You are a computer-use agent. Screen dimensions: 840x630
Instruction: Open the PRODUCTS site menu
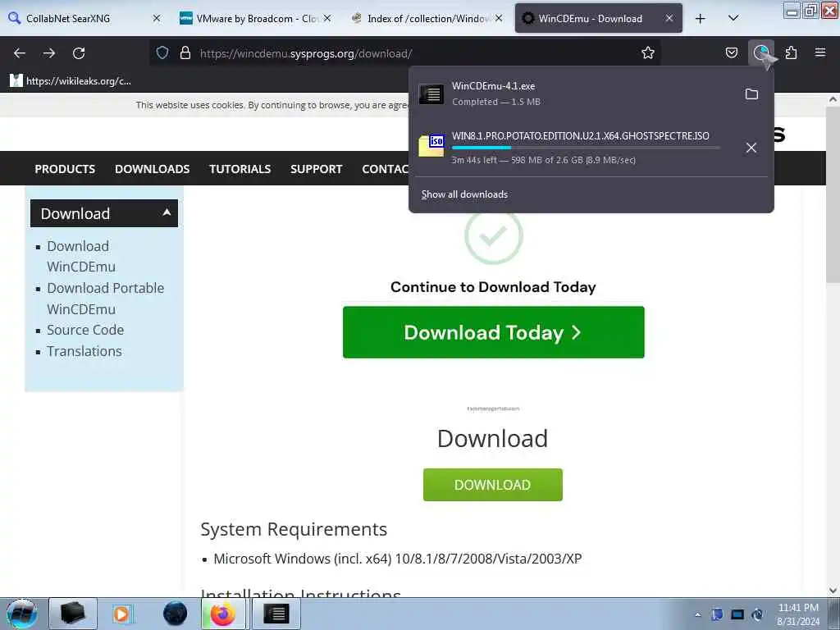coord(65,169)
